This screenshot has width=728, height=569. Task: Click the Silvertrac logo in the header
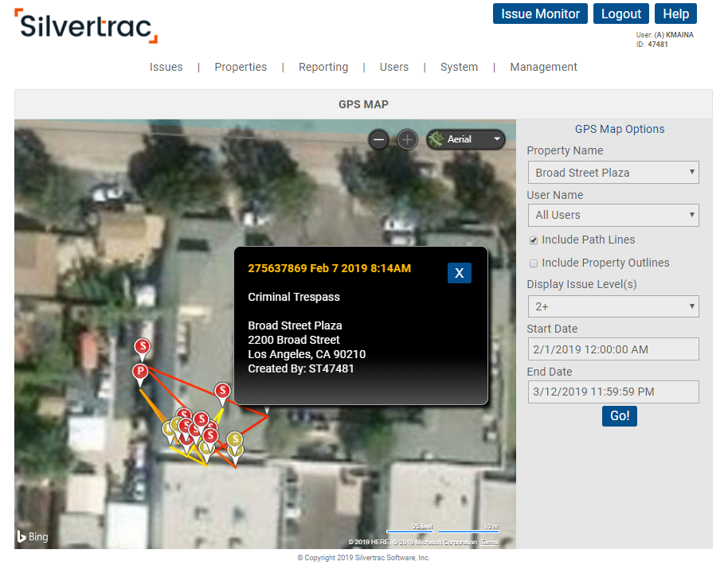[85, 26]
